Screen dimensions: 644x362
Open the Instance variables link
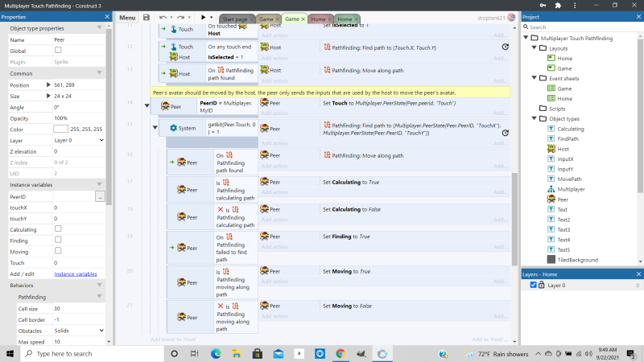point(76,274)
